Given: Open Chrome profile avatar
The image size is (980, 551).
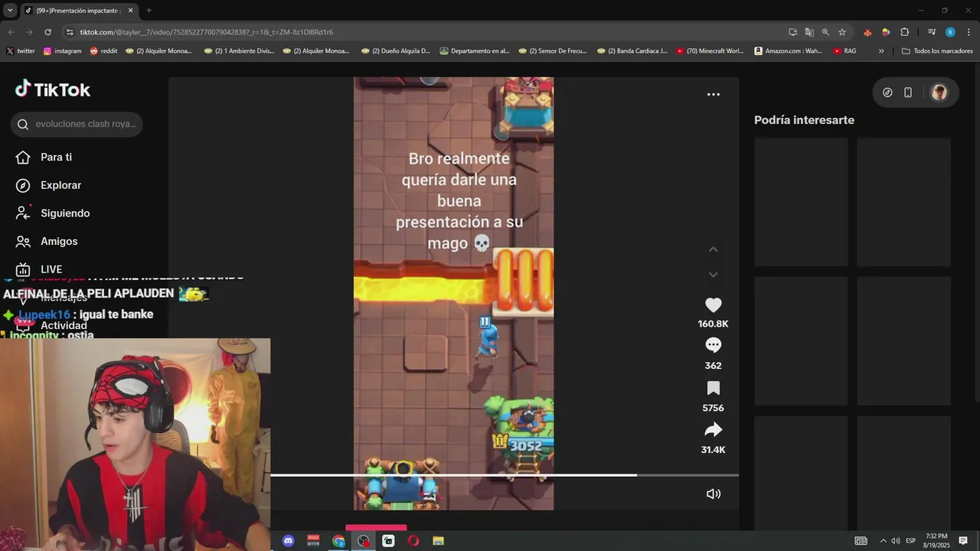Looking at the screenshot, I should click(950, 32).
